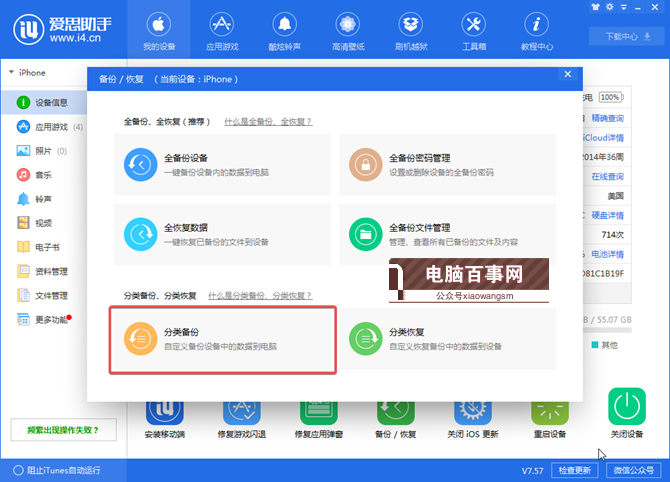Click 频繁出现操作失败？ button
The width and height of the screenshot is (670, 482).
(63, 431)
